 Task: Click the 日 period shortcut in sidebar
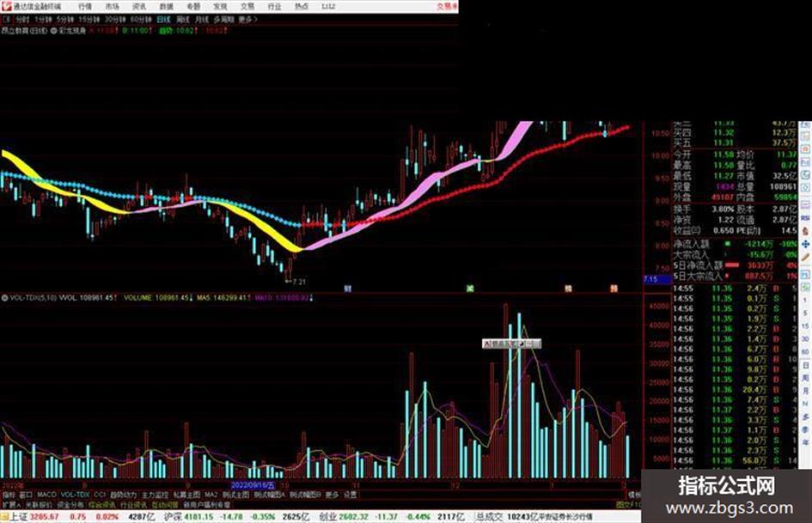[805, 365]
